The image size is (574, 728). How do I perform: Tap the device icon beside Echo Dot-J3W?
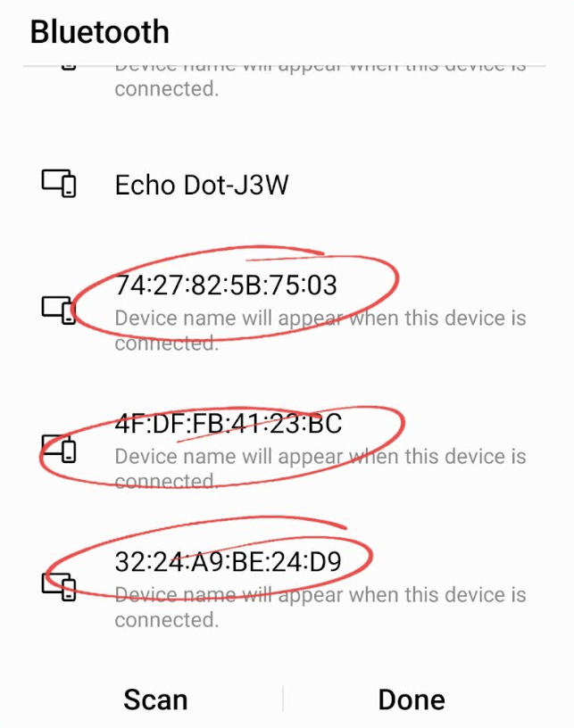pyautogui.click(x=59, y=184)
